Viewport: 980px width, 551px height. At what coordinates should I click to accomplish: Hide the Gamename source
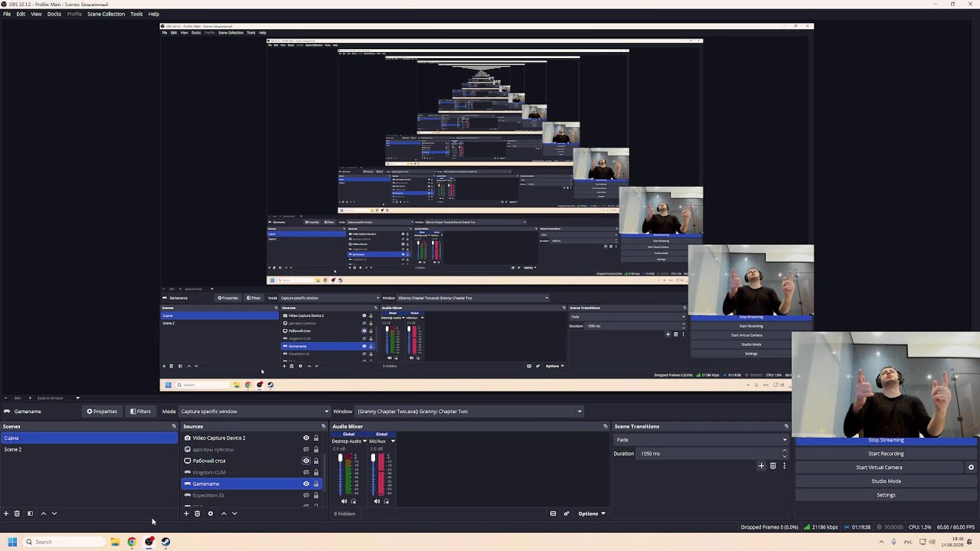(x=306, y=484)
